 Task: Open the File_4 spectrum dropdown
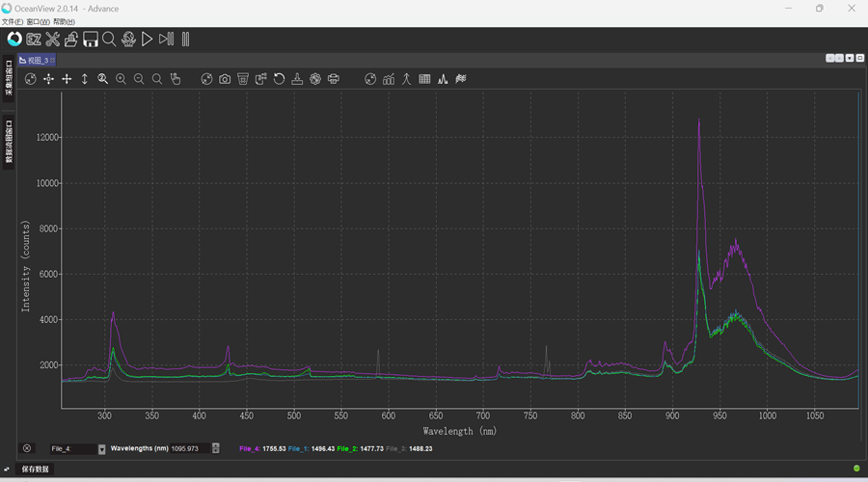[x=102, y=449]
